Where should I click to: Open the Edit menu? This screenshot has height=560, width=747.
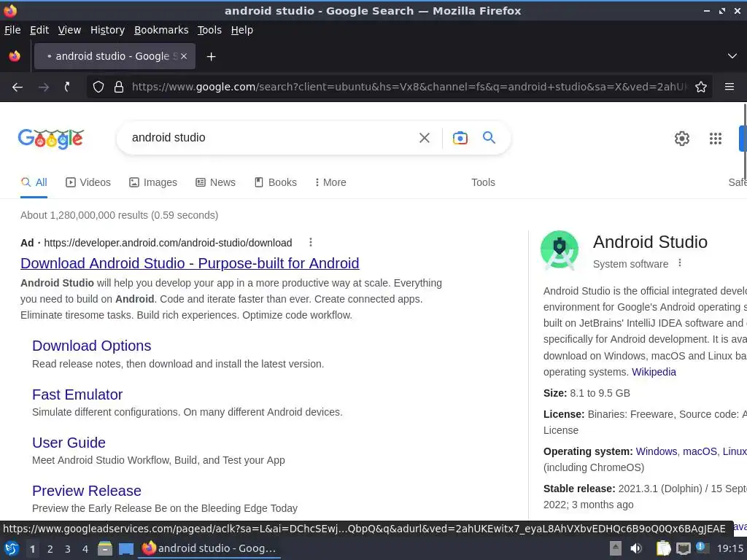pos(39,30)
